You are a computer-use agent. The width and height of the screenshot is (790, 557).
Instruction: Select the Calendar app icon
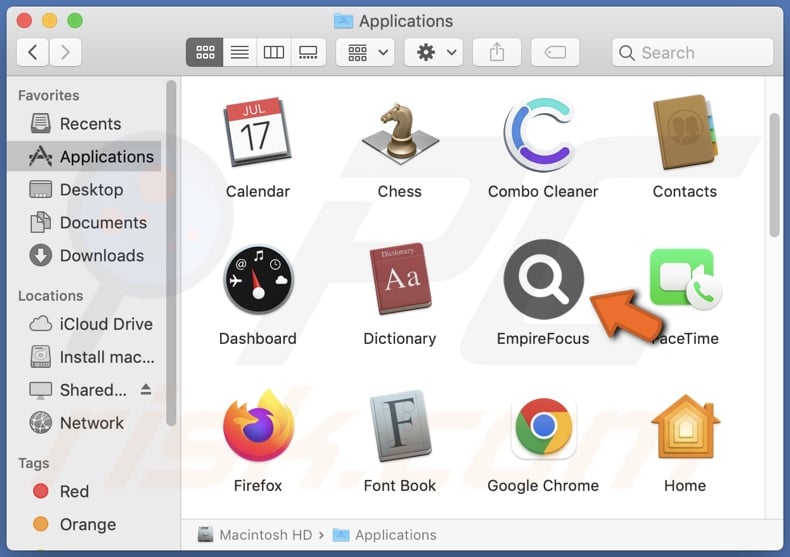click(x=257, y=134)
